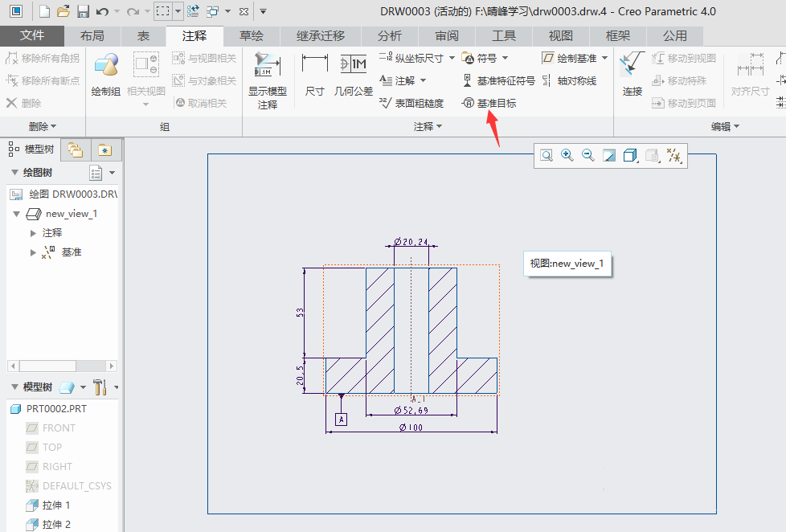Click the 绘制组 draw group icon
This screenshot has height=532, width=786.
pyautogui.click(x=106, y=74)
